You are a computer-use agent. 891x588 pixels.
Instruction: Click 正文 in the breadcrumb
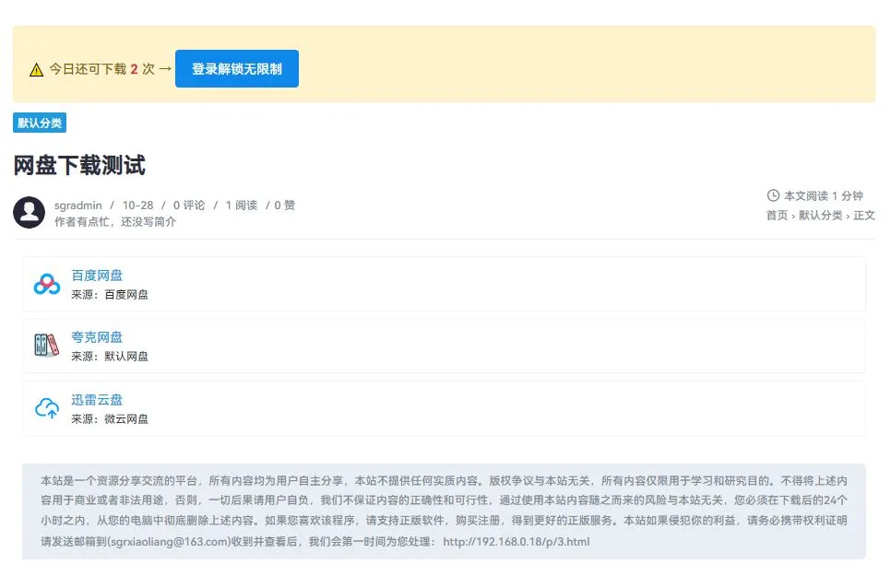click(864, 216)
